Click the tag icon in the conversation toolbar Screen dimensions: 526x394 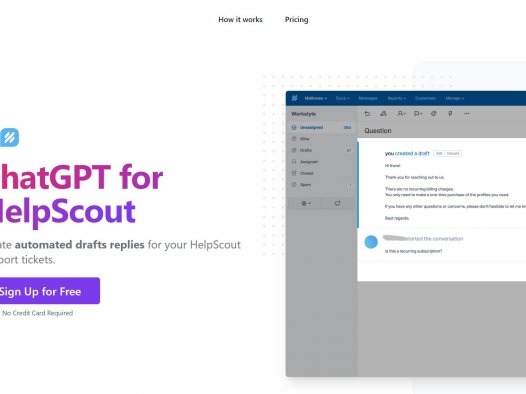point(434,114)
